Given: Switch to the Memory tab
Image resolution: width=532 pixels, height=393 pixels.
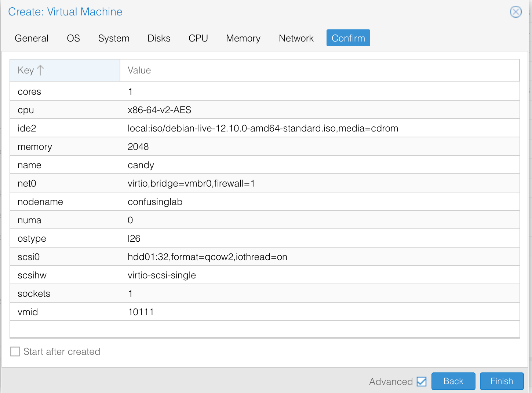Looking at the screenshot, I should 243,38.
